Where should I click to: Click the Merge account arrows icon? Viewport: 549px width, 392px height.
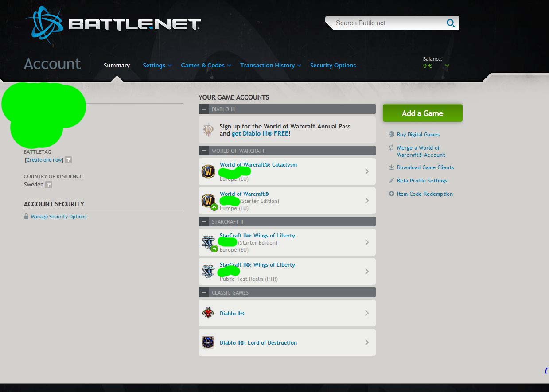pyautogui.click(x=391, y=147)
